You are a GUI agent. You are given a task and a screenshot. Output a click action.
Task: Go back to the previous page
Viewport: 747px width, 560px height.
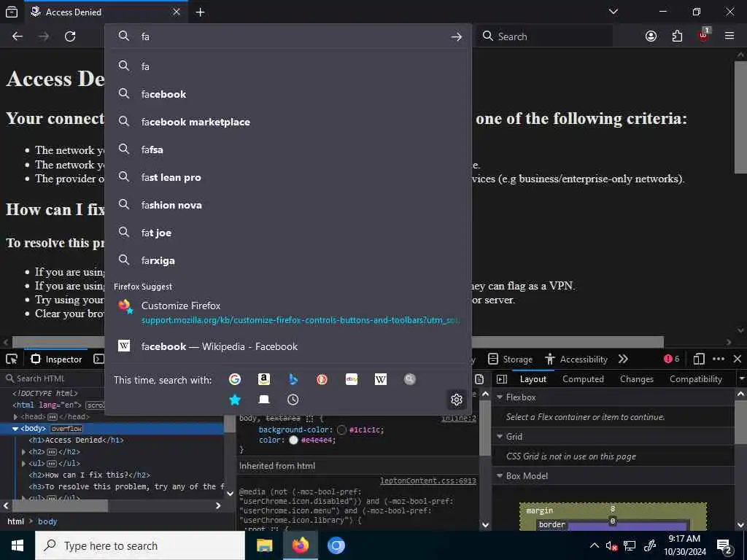(18, 36)
